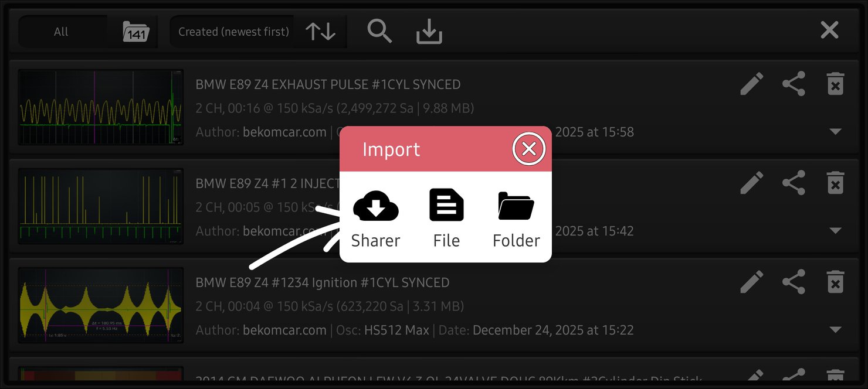Edit the EXHAUST PULSE recording with pencil
The height and width of the screenshot is (389, 868).
coord(751,84)
